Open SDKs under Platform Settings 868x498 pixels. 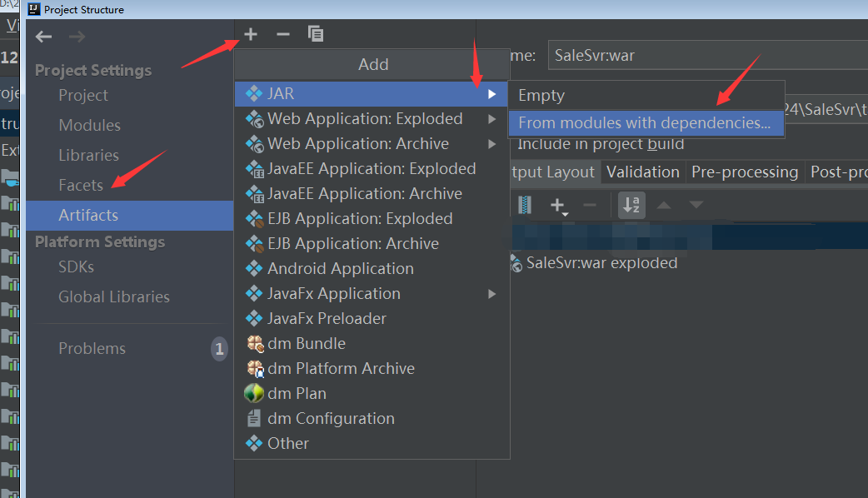[77, 266]
